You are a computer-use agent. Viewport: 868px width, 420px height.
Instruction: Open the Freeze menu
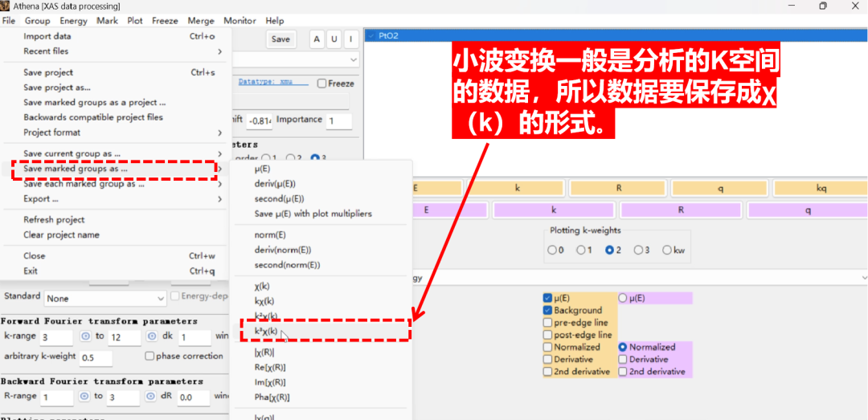click(x=165, y=21)
